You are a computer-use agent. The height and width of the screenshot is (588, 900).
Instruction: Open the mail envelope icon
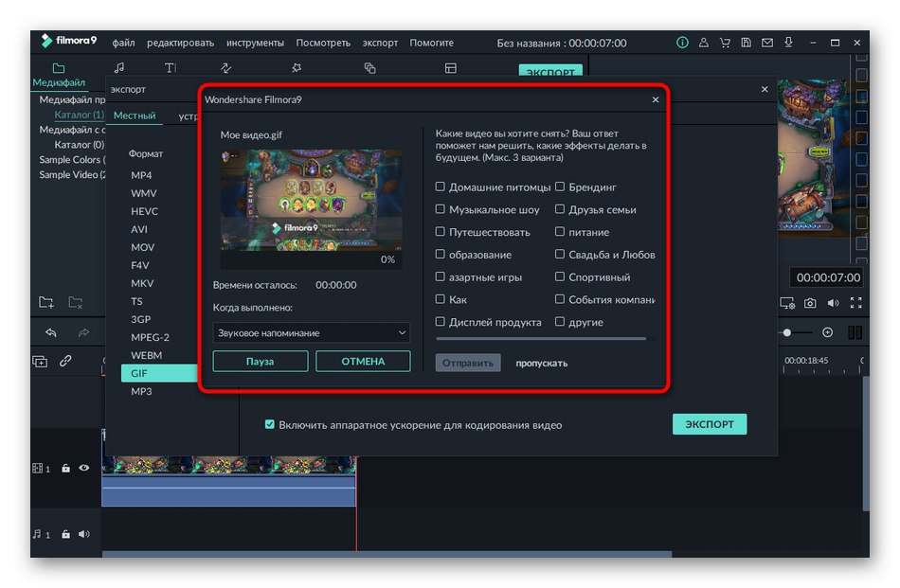766,43
